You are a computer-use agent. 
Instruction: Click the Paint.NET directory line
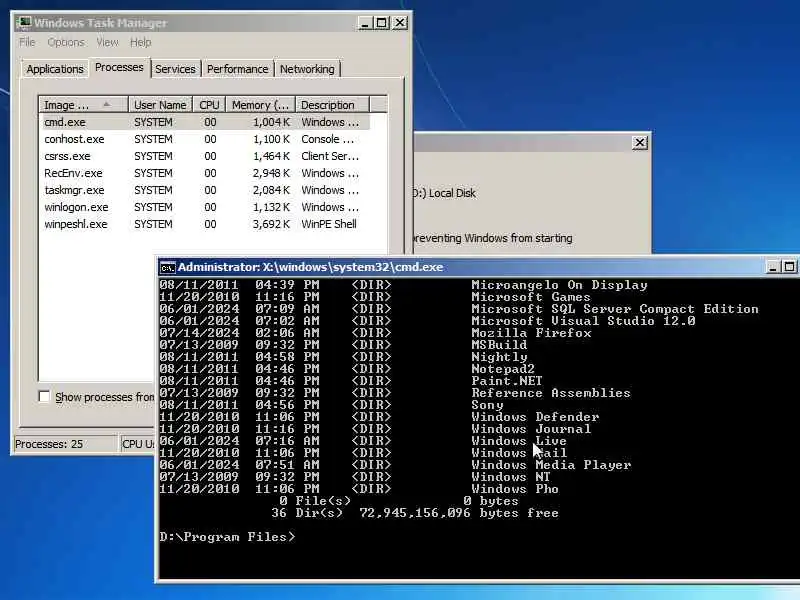pos(351,381)
